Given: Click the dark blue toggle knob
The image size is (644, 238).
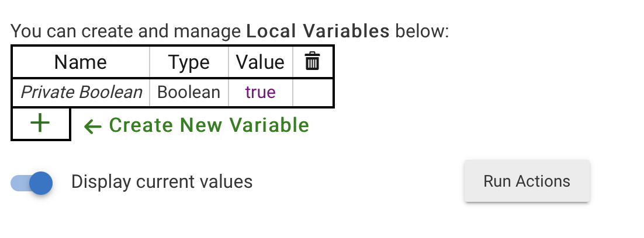Looking at the screenshot, I should [x=41, y=183].
